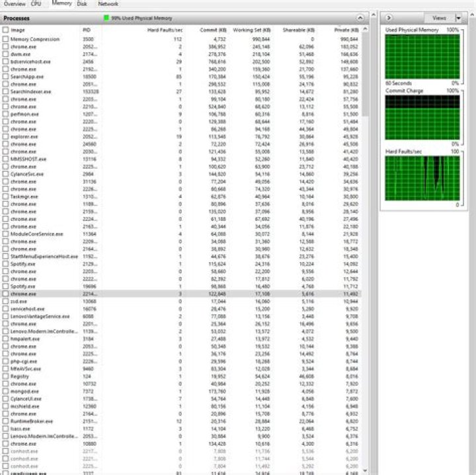The image size is (476, 475).
Task: Select the CylanceUI.exe process name
Action: click(26, 399)
